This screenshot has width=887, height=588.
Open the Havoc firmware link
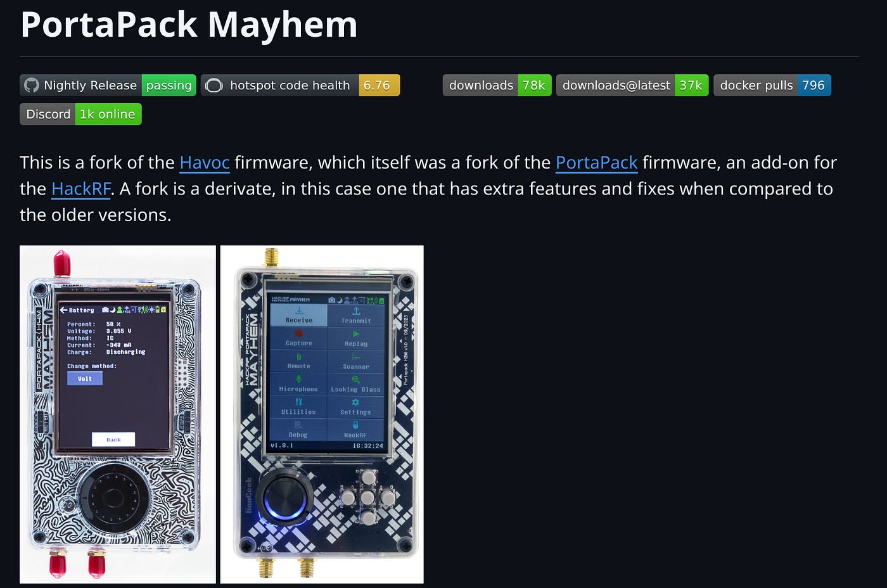click(x=205, y=163)
